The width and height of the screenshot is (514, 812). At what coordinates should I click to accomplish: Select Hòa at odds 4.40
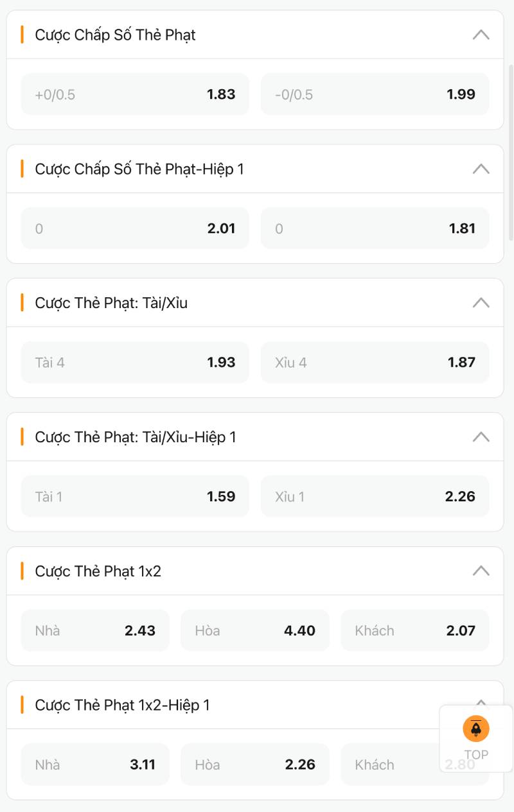[x=254, y=631]
